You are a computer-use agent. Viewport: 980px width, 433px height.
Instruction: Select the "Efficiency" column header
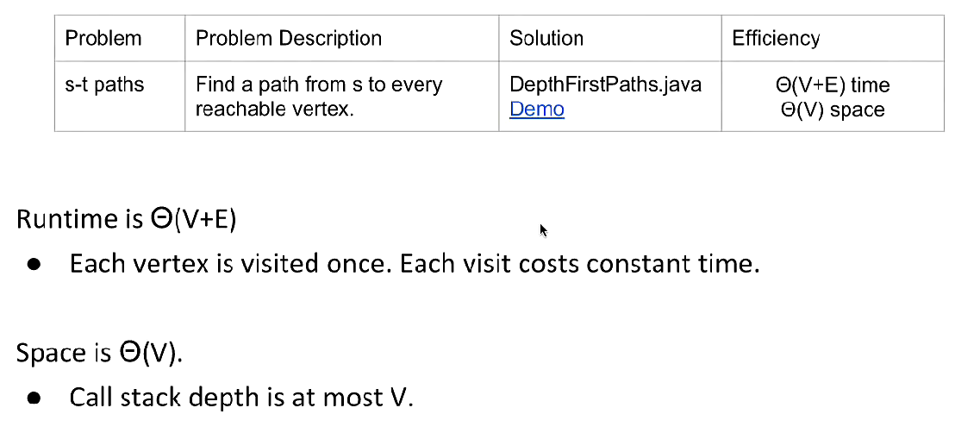(776, 39)
